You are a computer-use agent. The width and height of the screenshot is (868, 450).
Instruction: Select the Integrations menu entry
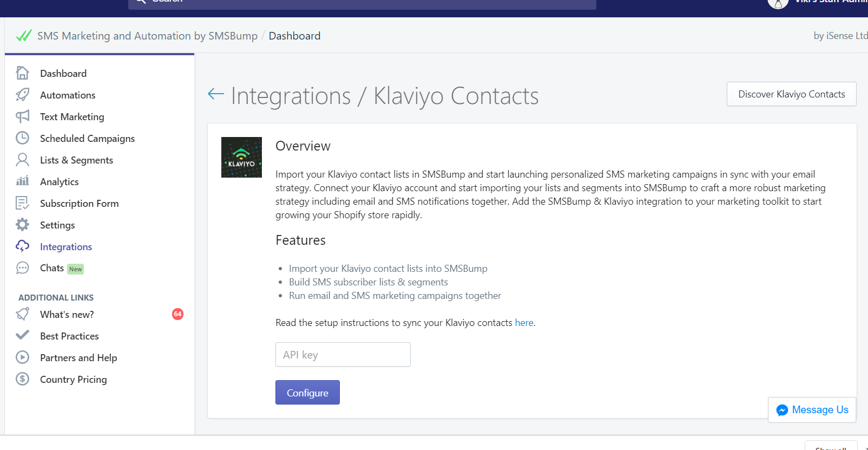point(66,247)
